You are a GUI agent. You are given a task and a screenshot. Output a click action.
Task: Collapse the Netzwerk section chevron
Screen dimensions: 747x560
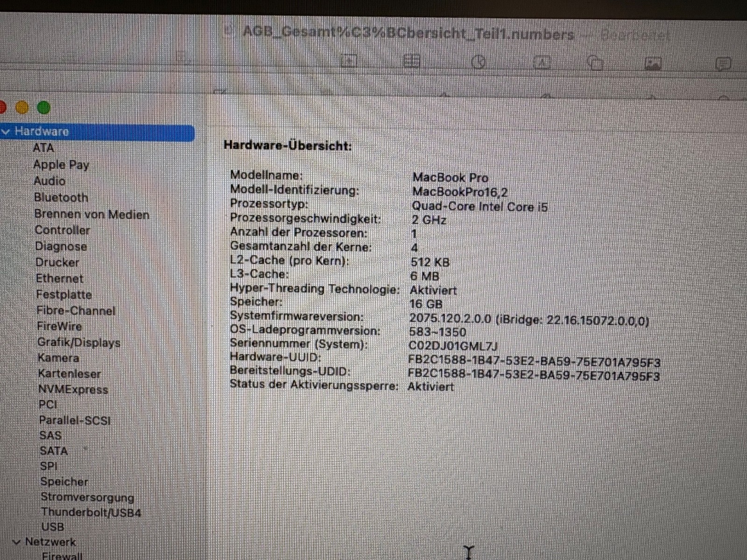[17, 542]
